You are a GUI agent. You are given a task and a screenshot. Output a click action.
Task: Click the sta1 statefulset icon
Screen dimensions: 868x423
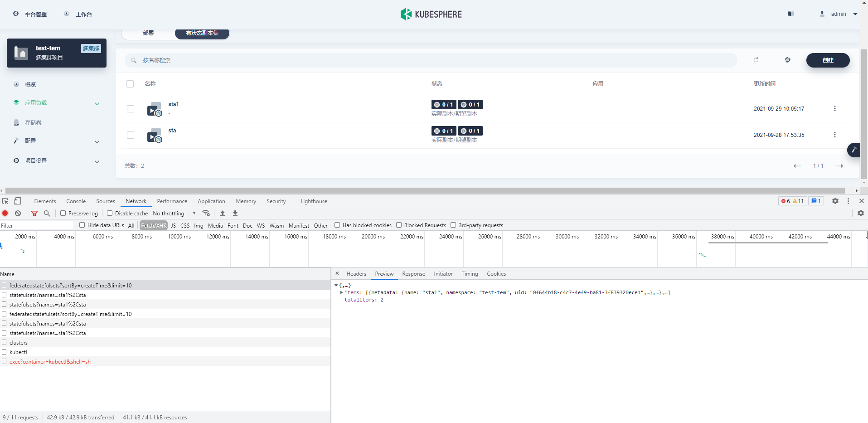point(155,109)
